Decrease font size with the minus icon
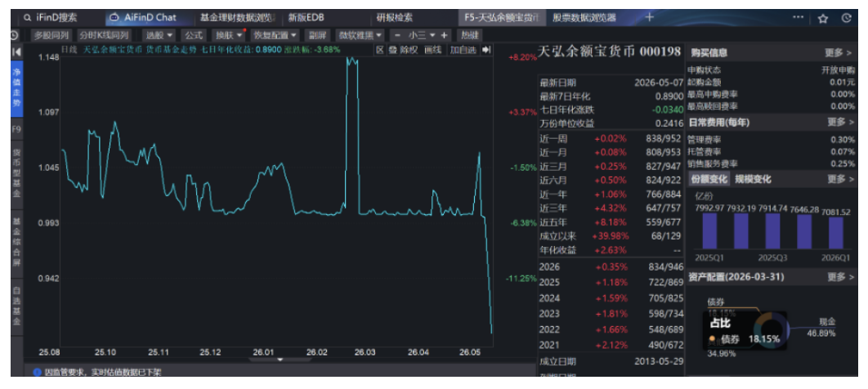Viewport: 868px width, 389px height. click(397, 35)
